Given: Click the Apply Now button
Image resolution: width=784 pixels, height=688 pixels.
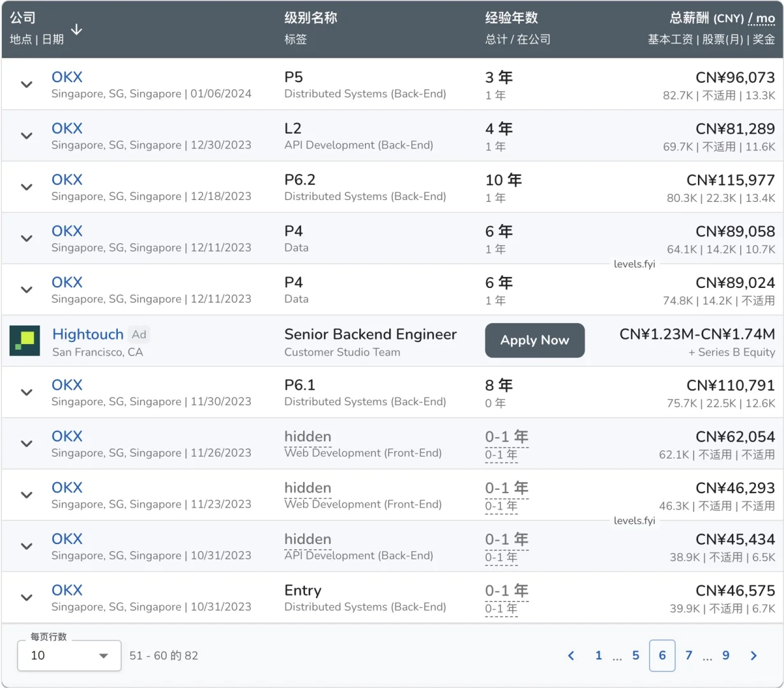Looking at the screenshot, I should pos(535,340).
